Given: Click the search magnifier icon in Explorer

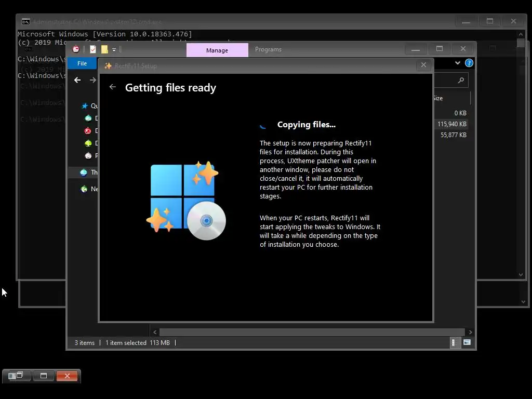Looking at the screenshot, I should [461, 80].
